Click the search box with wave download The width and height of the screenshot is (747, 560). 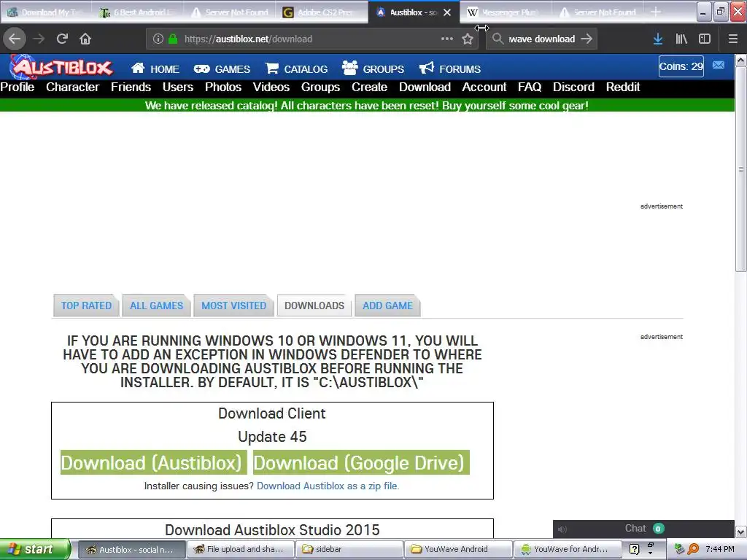point(542,39)
